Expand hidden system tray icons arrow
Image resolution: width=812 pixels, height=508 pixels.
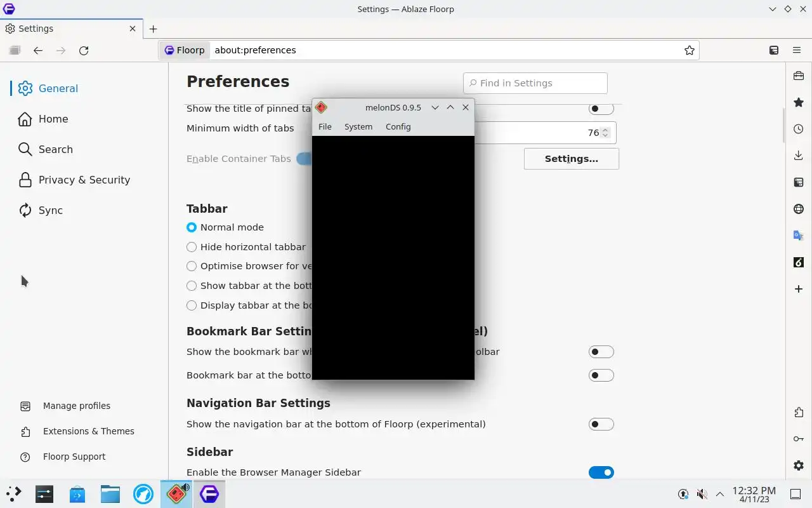(720, 493)
